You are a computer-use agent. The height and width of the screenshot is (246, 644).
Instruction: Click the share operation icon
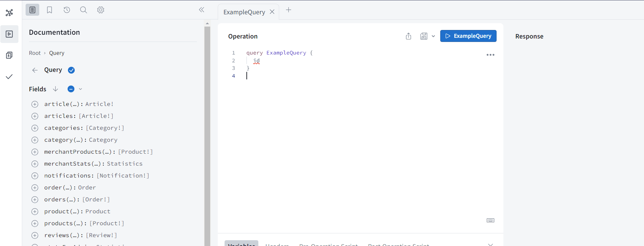409,36
